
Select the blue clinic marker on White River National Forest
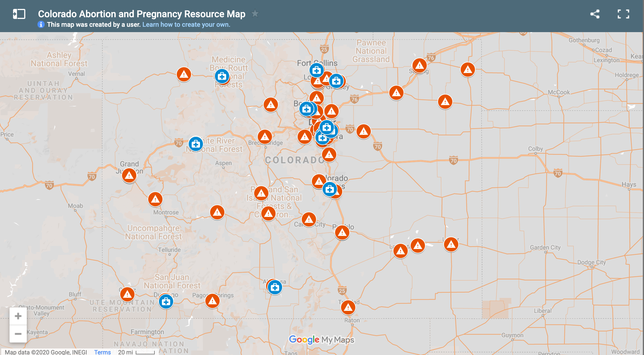tap(196, 144)
